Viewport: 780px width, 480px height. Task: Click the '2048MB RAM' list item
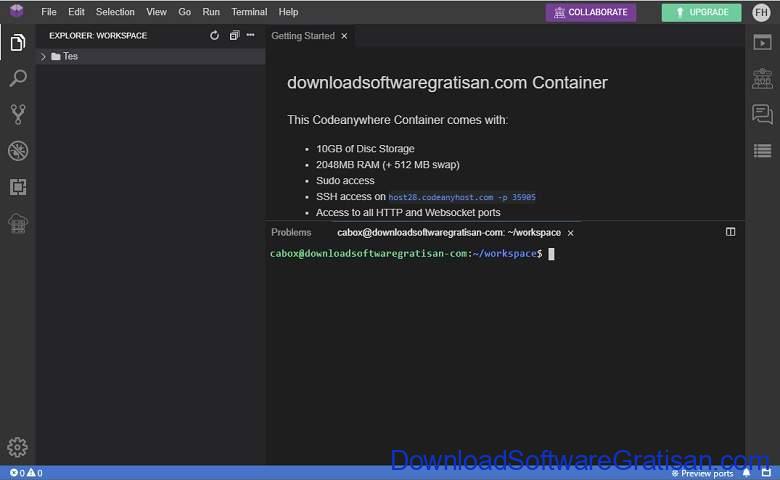pyautogui.click(x=388, y=164)
